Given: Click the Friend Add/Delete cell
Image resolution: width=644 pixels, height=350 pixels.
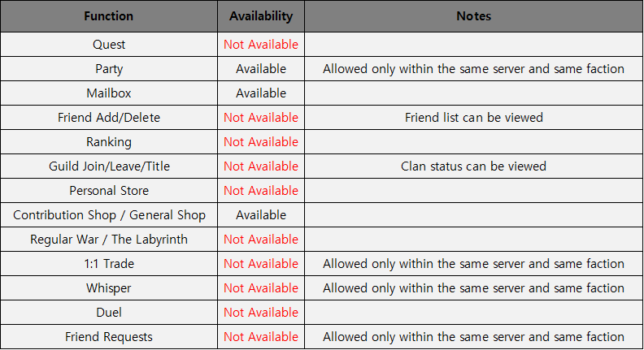Looking at the screenshot, I should pyautogui.click(x=109, y=118).
